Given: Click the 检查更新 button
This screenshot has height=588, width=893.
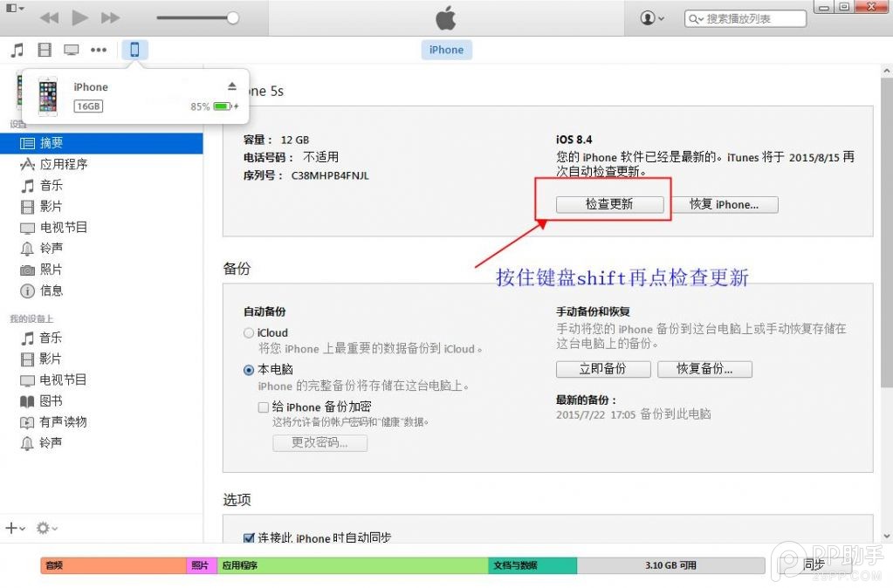Looking at the screenshot, I should [609, 204].
